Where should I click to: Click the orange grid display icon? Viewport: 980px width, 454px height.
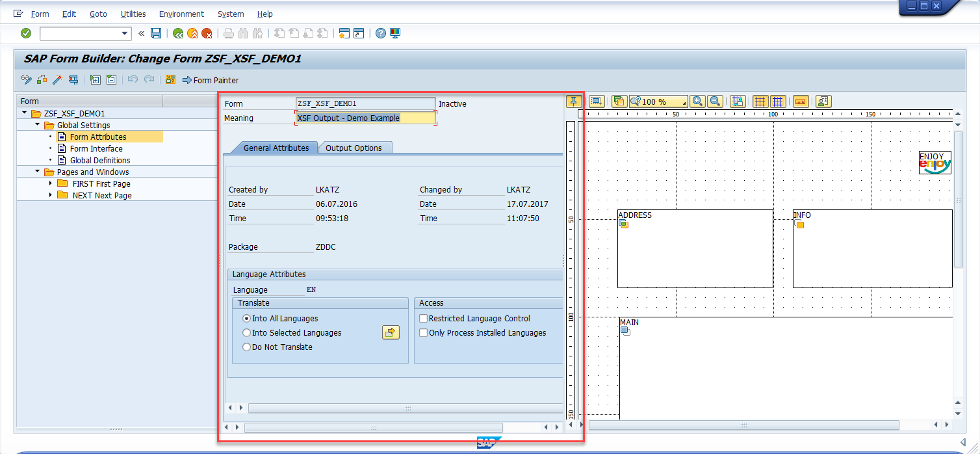(760, 101)
